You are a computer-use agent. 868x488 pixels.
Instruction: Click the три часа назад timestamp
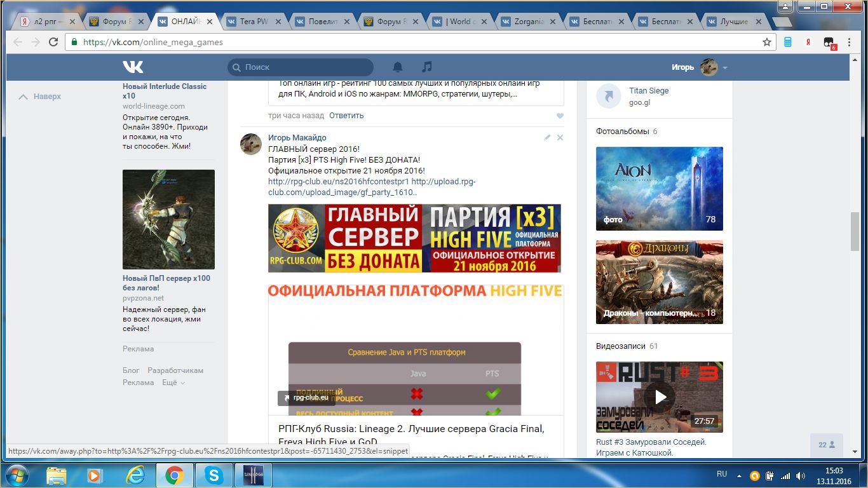[296, 116]
